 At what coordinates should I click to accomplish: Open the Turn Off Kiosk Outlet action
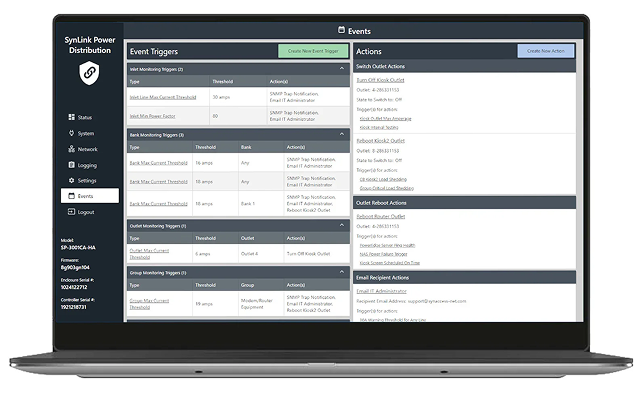[x=380, y=80]
